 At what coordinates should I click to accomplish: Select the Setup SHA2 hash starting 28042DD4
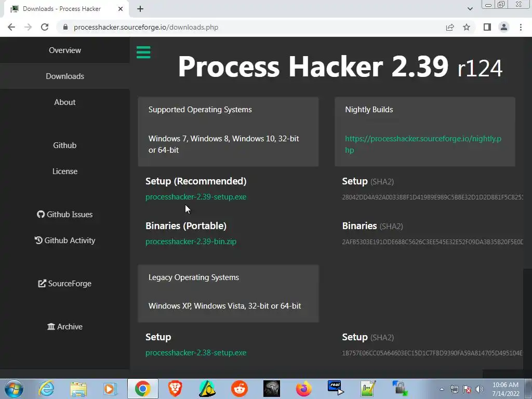pos(432,197)
